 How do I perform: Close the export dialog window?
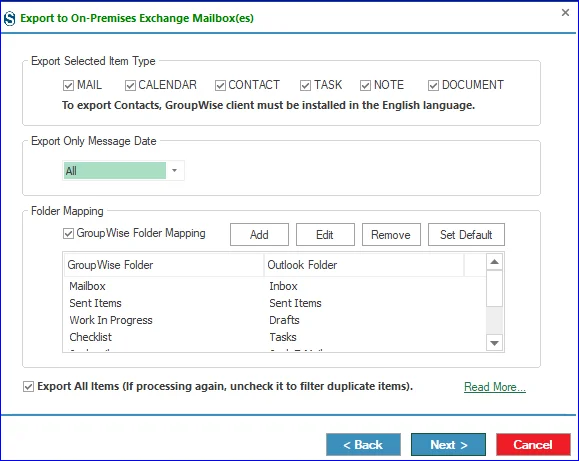click(565, 13)
